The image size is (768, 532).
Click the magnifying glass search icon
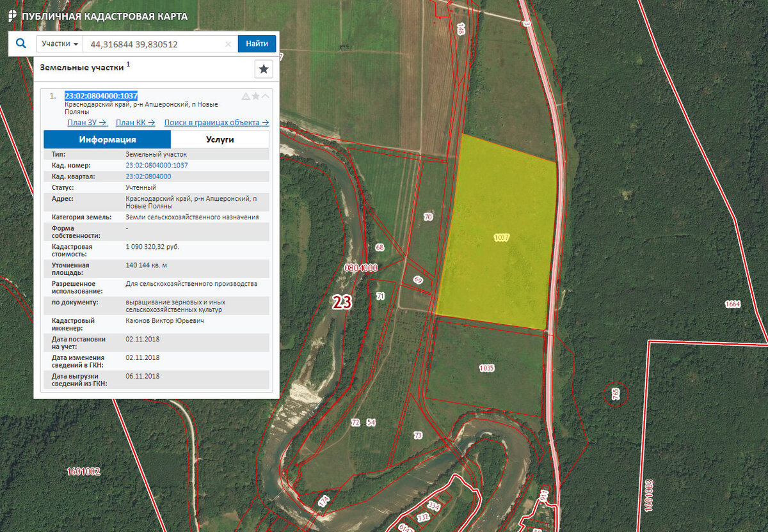pos(21,43)
